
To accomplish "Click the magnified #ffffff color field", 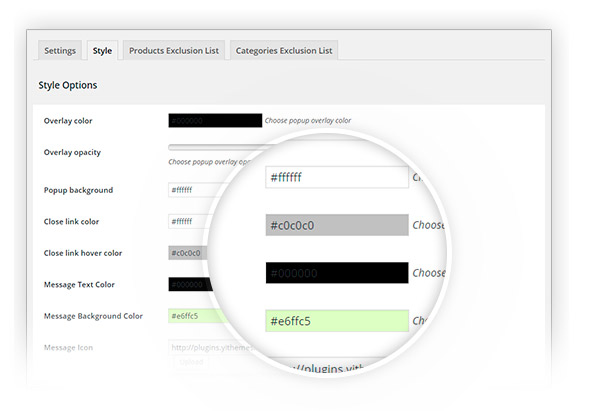I will (x=337, y=177).
